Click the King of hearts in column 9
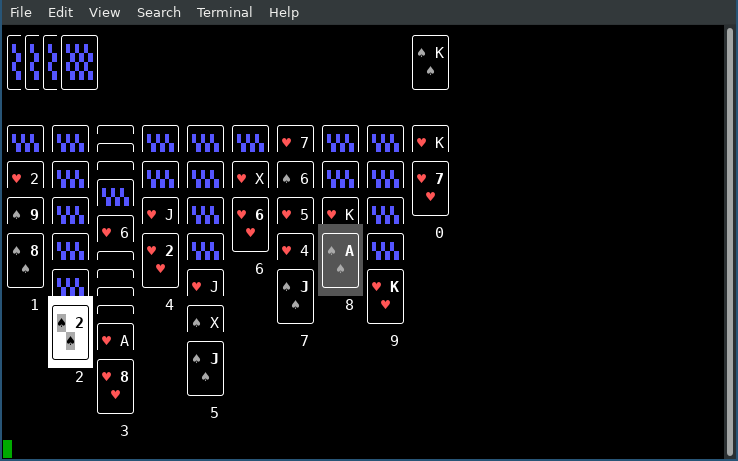738x461 pixels. tap(385, 296)
